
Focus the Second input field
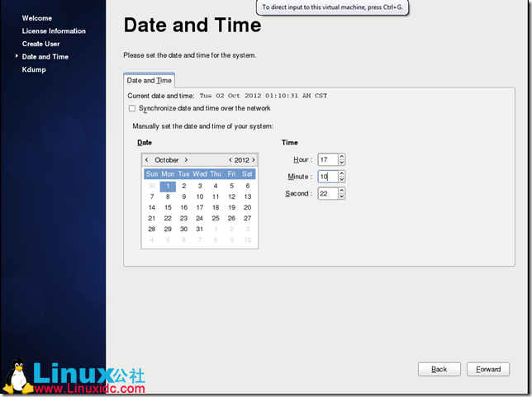coord(328,193)
